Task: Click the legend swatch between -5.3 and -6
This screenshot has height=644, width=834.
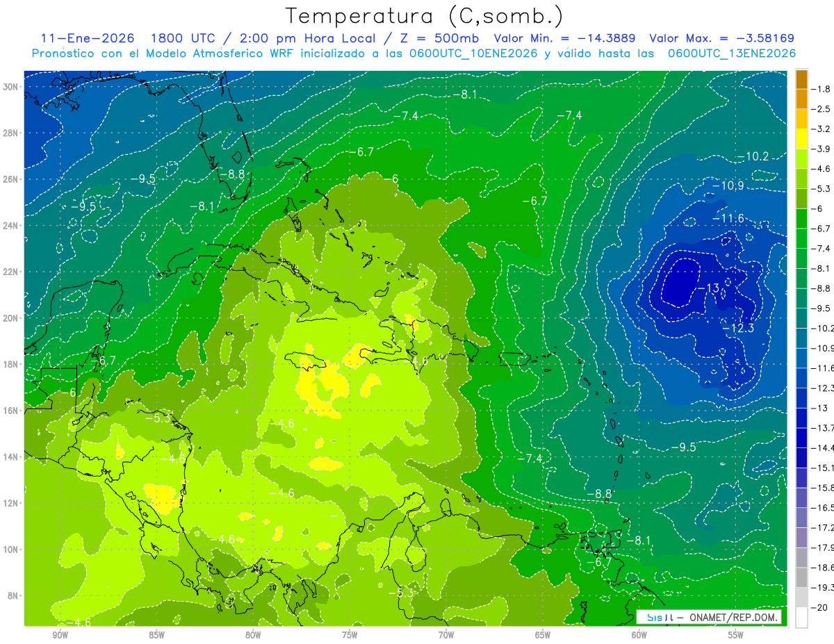Action: click(801, 198)
